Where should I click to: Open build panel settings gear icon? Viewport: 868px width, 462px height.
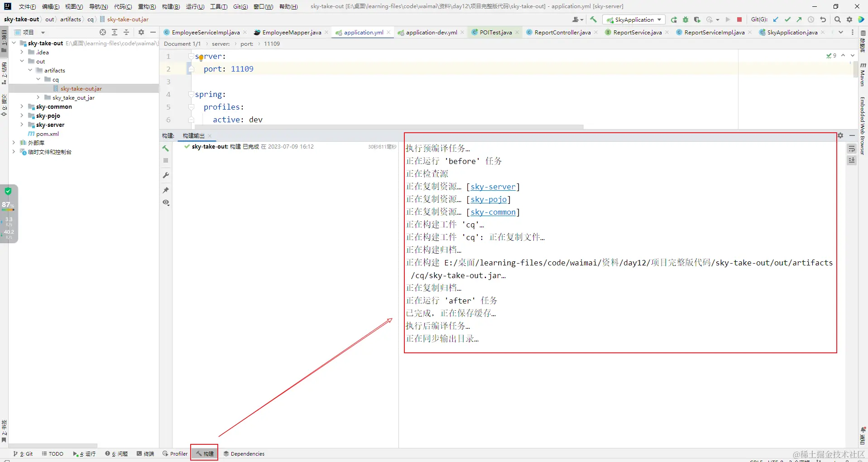point(840,135)
